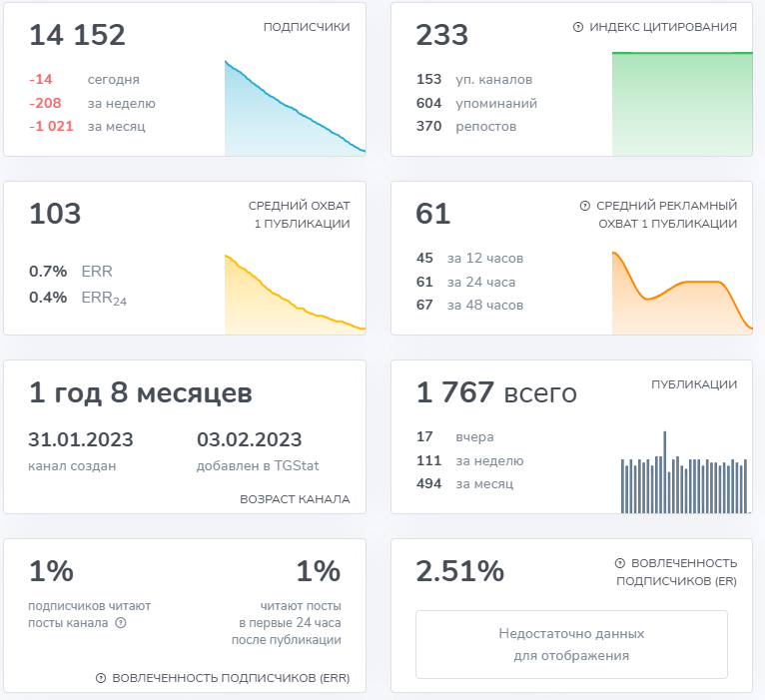Viewport: 765px width, 700px height.
Task: Click help icon after 'посты канала'
Action: (121, 623)
